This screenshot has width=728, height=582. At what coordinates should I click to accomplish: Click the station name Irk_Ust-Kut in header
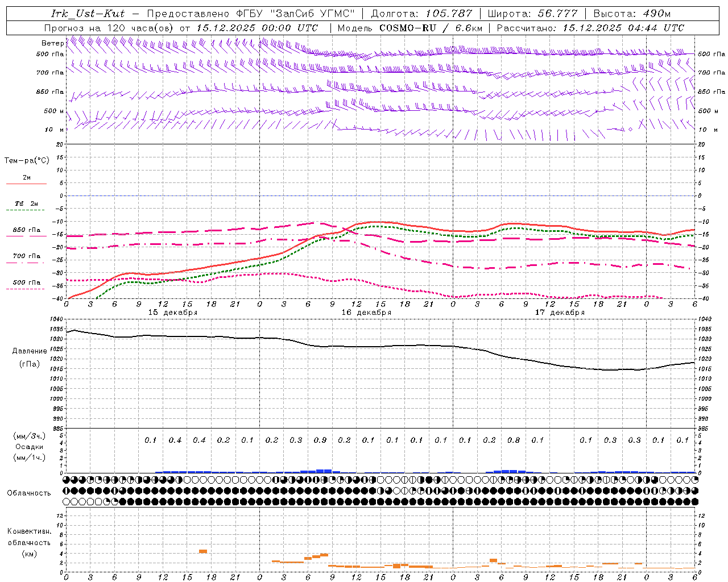coord(88,14)
